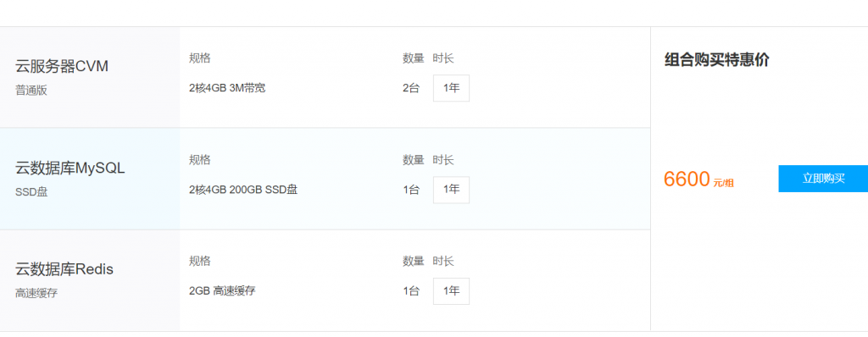868x337 pixels.
Task: Select the 云数据库Redis product title
Action: [64, 269]
